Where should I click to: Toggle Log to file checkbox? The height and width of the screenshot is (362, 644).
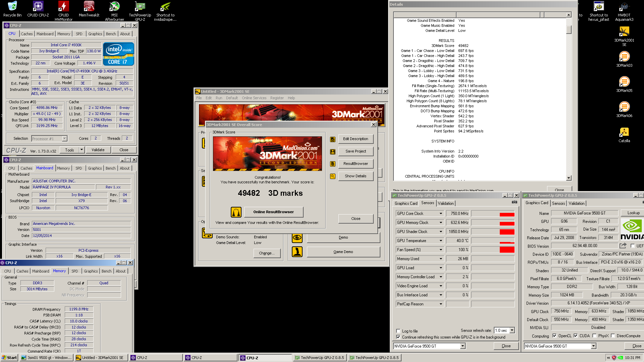(398, 331)
